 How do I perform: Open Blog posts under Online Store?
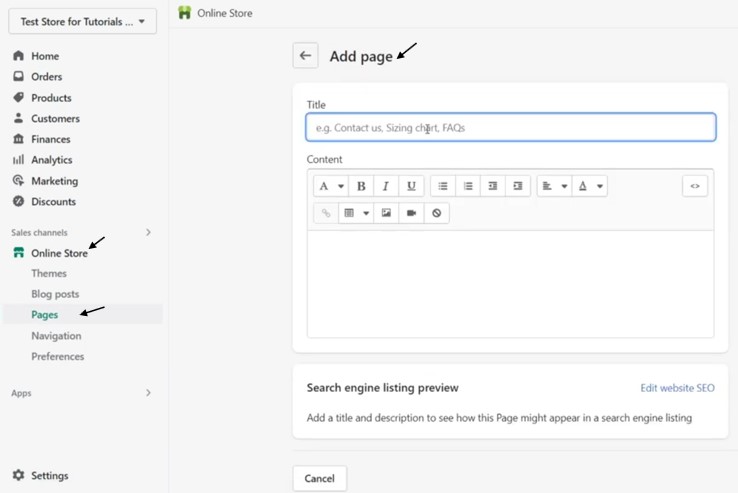(x=55, y=294)
